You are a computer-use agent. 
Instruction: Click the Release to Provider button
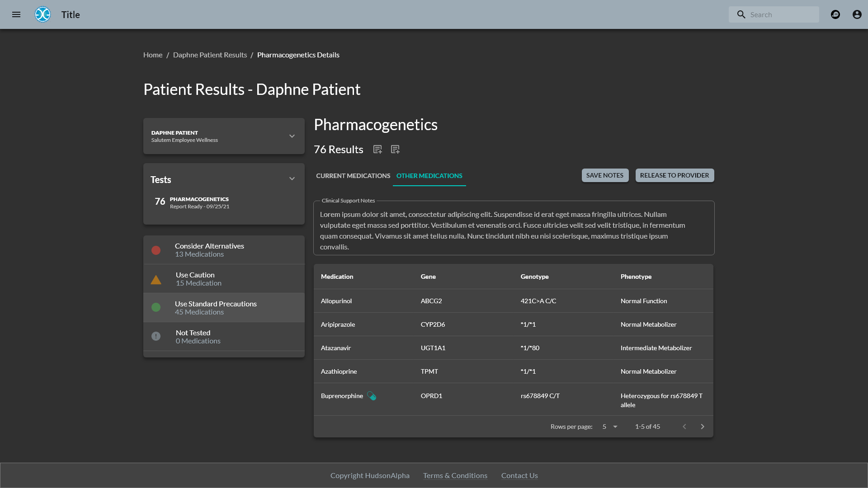(x=674, y=175)
